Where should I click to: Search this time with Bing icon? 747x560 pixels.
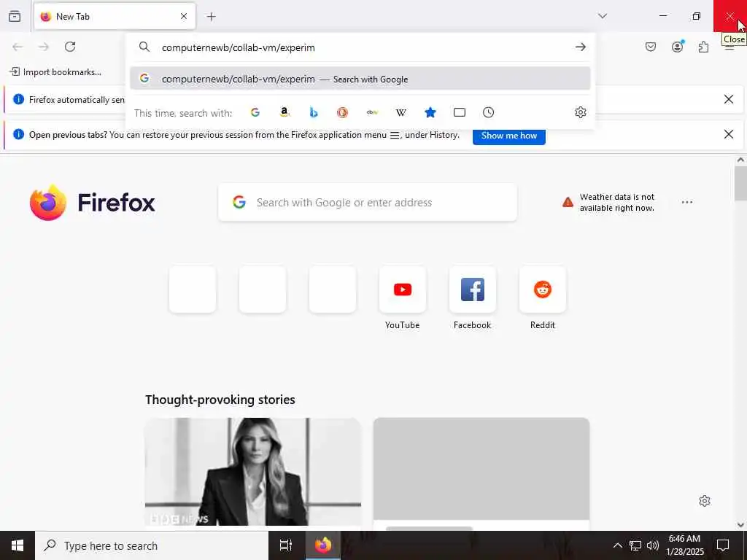314,112
